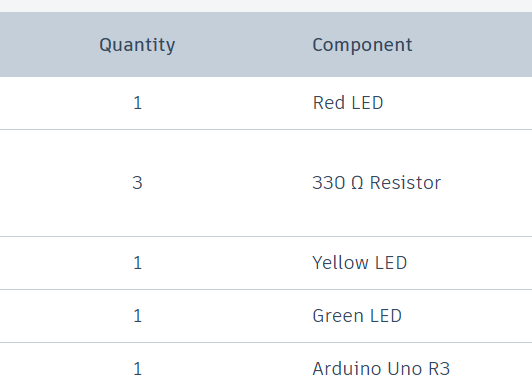Click the Component column header
The width and height of the screenshot is (532, 392).
362,45
